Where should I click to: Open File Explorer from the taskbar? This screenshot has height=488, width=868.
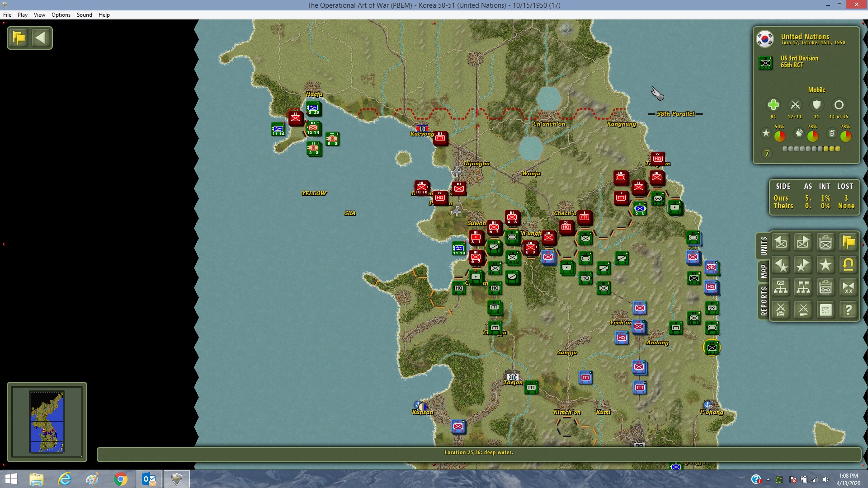coord(37,479)
